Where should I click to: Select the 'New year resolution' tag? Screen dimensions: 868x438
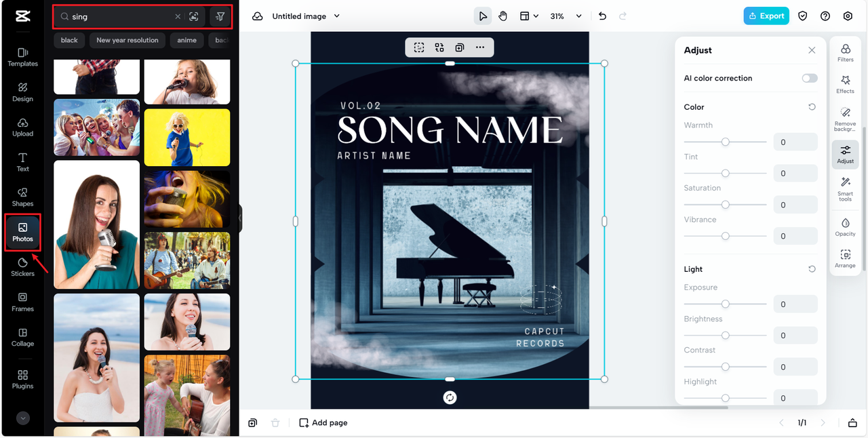[127, 40]
